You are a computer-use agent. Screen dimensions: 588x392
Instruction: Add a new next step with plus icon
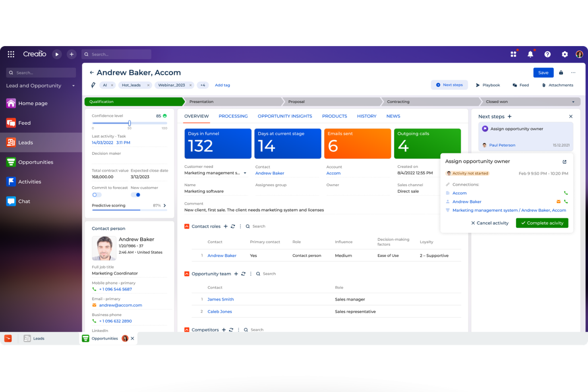tap(510, 116)
